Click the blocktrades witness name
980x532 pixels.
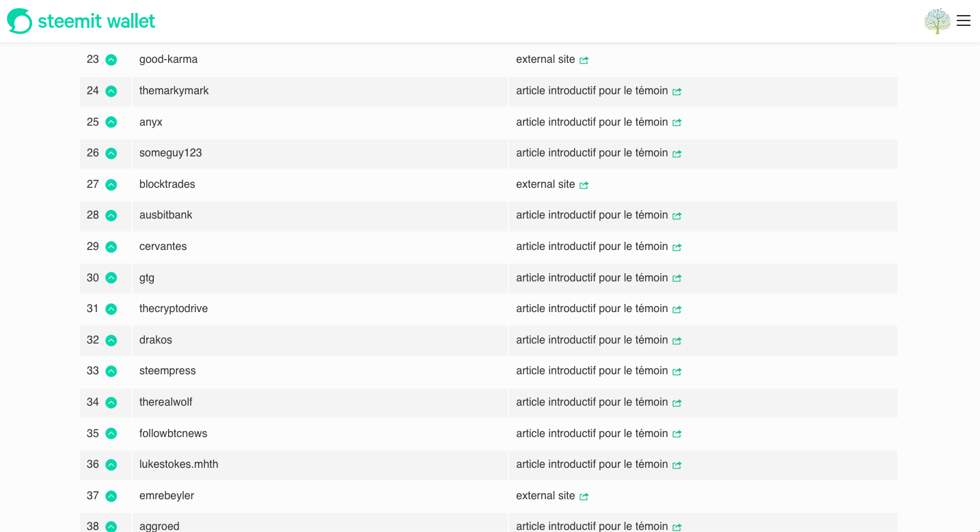[x=167, y=184]
